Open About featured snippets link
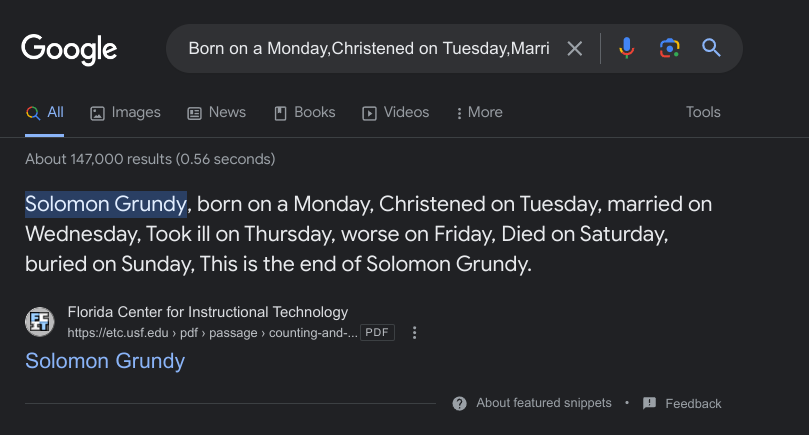809x435 pixels. tap(543, 403)
